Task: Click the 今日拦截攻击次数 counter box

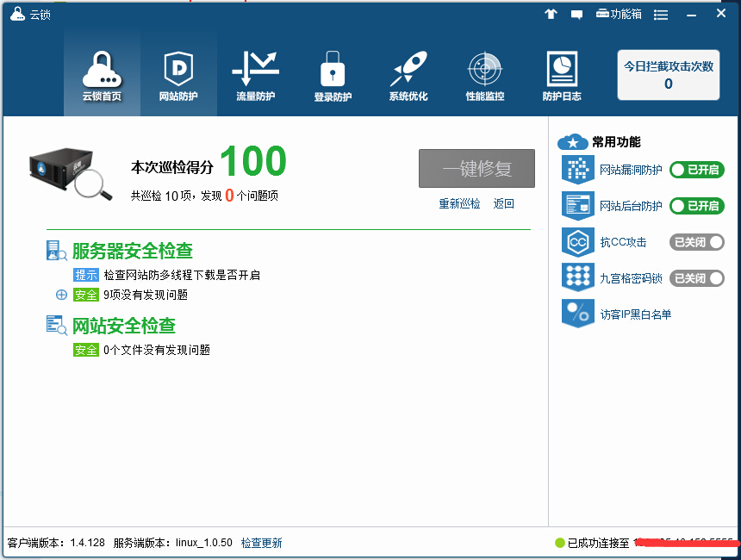Action: pyautogui.click(x=669, y=75)
